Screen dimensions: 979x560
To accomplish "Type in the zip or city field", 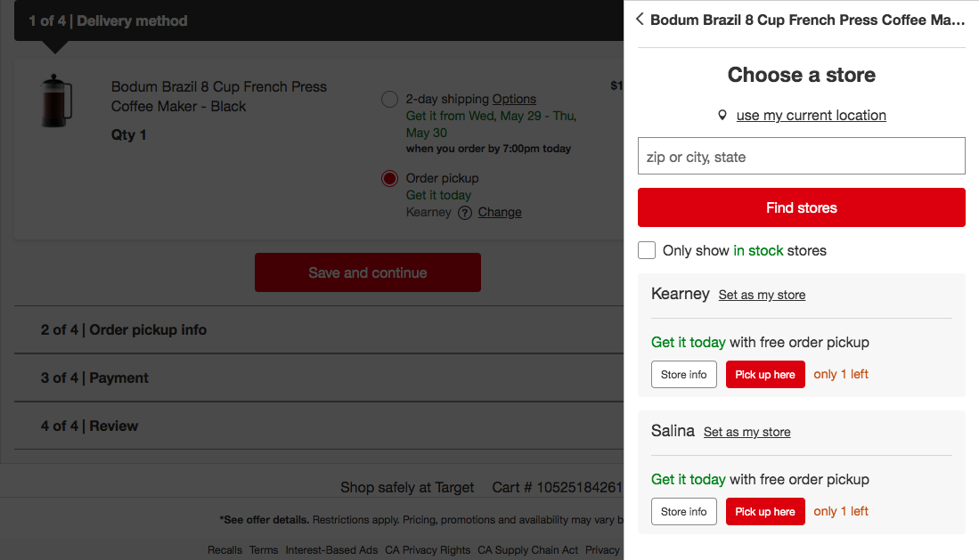I will (x=801, y=157).
